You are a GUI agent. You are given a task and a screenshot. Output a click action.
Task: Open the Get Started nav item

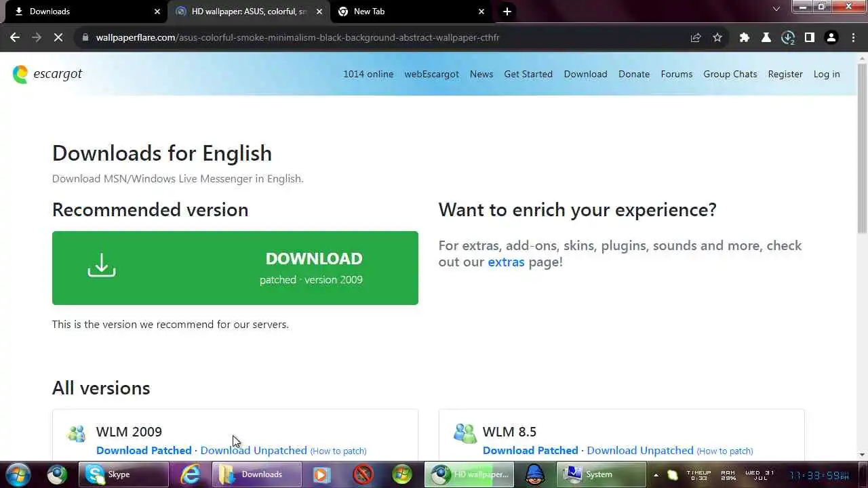(x=528, y=74)
